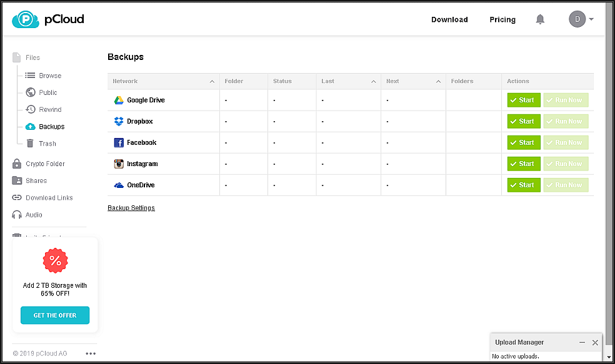Start the Instagram backup
The height and width of the screenshot is (364, 615).
(524, 164)
